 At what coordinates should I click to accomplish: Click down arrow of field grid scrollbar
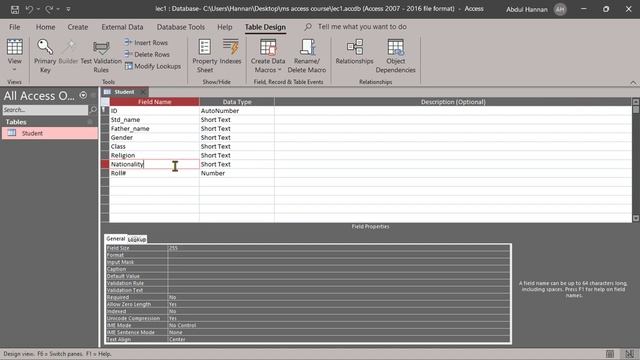point(636,218)
